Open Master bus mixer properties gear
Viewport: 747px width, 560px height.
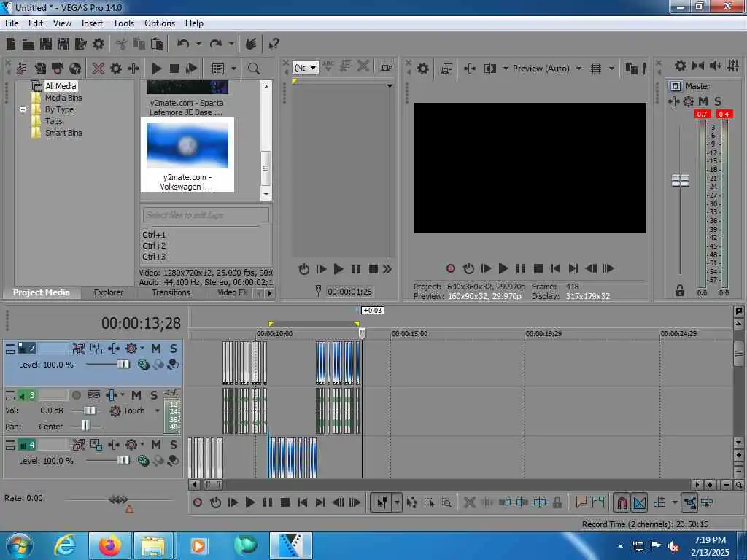(681, 65)
